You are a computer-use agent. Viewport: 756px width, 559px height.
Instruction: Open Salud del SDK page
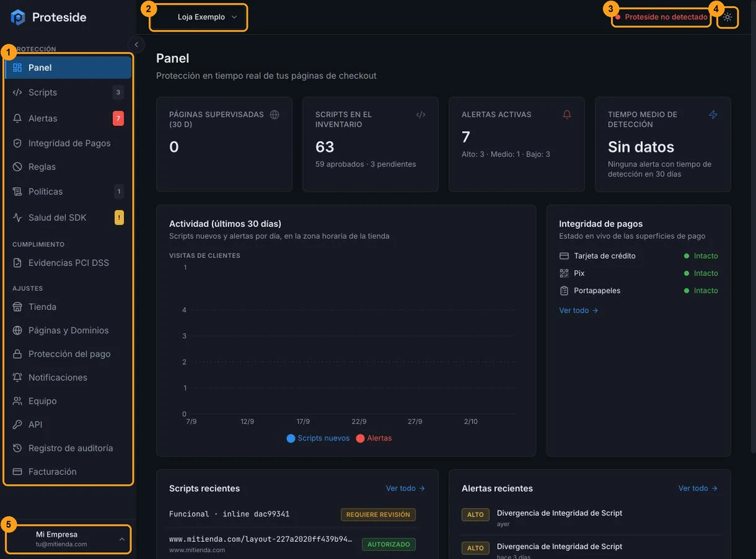68,218
